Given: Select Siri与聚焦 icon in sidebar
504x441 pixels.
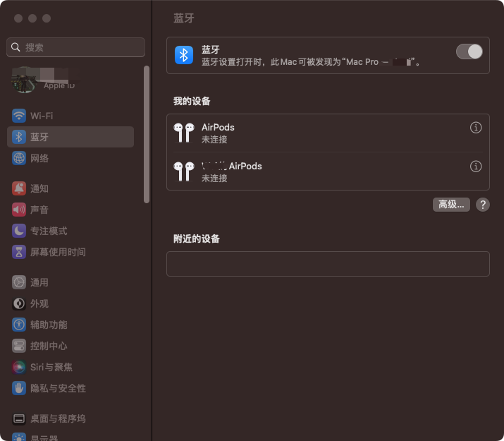Looking at the screenshot, I should coord(19,367).
